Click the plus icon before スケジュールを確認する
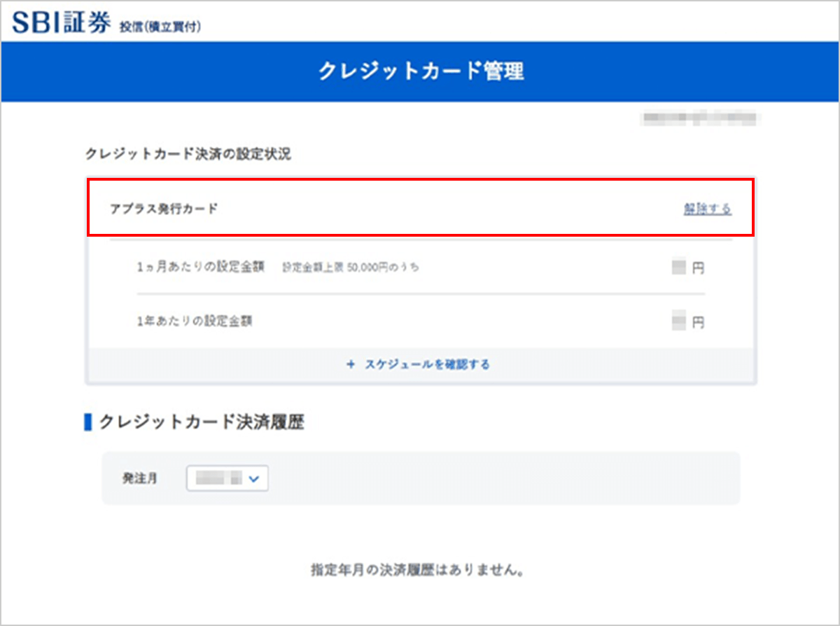This screenshot has height=626, width=840. click(x=351, y=364)
